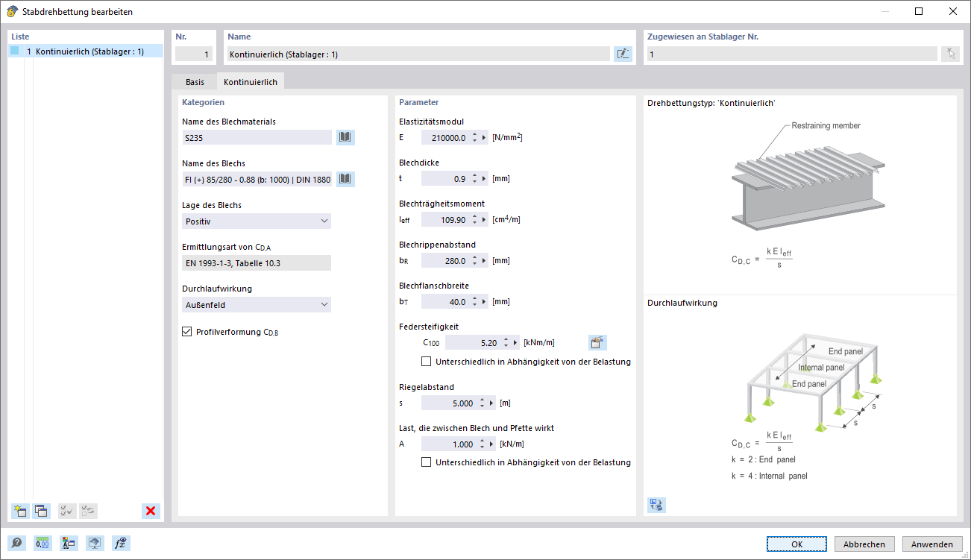Click the OK button
The image size is (971, 560).
point(796,544)
